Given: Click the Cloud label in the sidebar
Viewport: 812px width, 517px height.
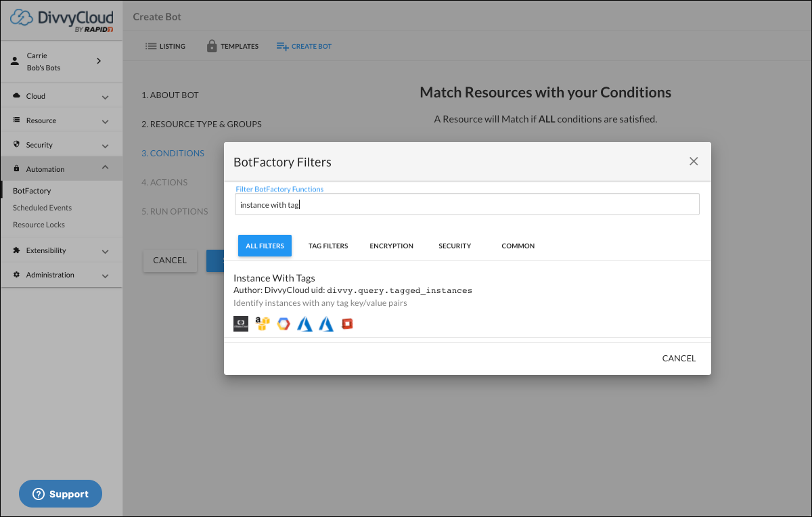Looking at the screenshot, I should coord(36,96).
